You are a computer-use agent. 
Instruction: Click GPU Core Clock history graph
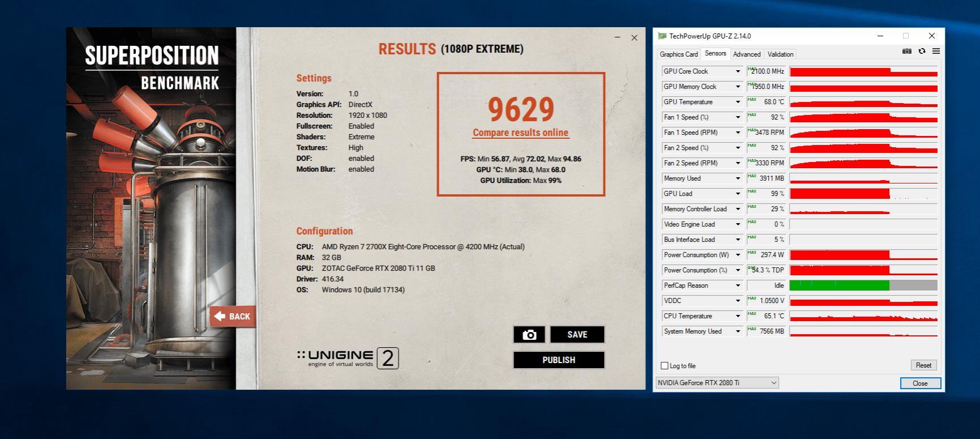[x=863, y=71]
